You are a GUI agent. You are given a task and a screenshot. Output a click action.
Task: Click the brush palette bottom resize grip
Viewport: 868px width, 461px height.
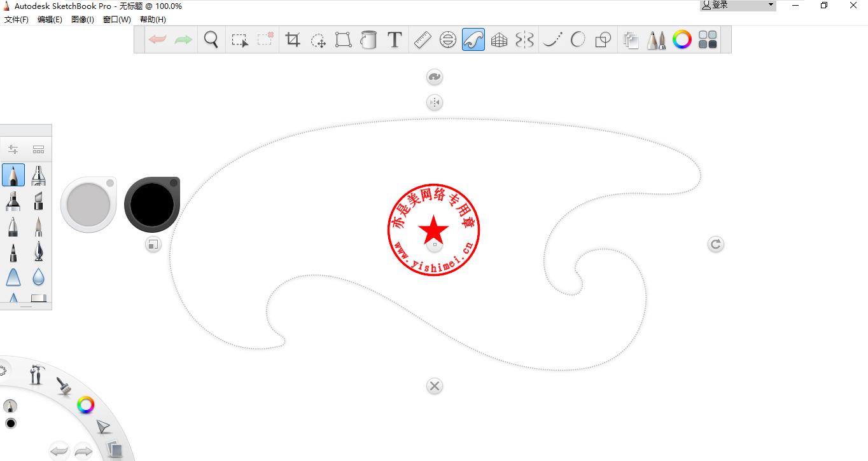point(26,306)
